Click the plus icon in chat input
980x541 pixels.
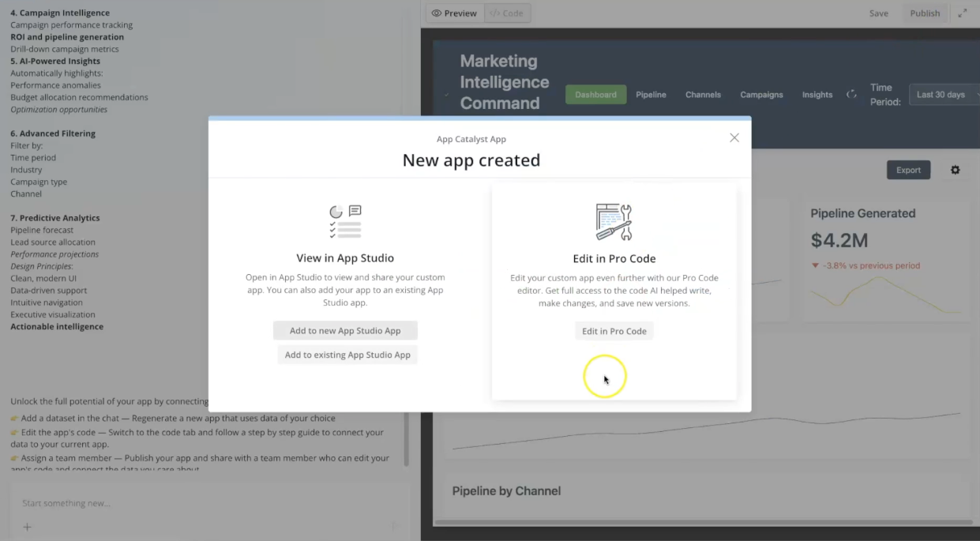point(27,527)
